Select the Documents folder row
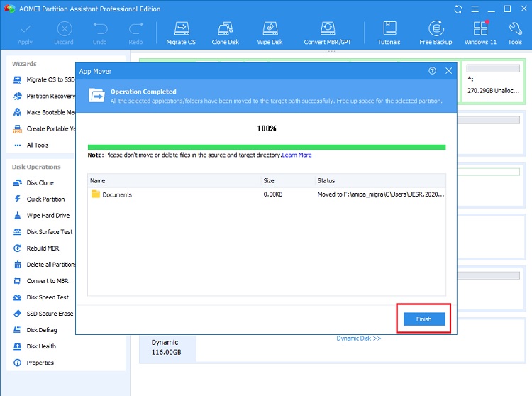532x396 pixels. pos(267,194)
